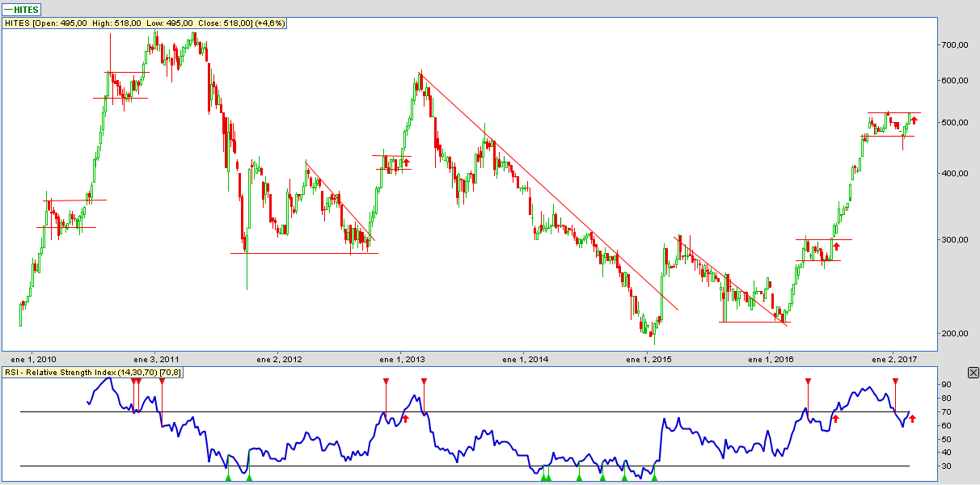Click the rightmost red up arrow in RSI panel
Screen dimensions: 980x485
(x=912, y=418)
